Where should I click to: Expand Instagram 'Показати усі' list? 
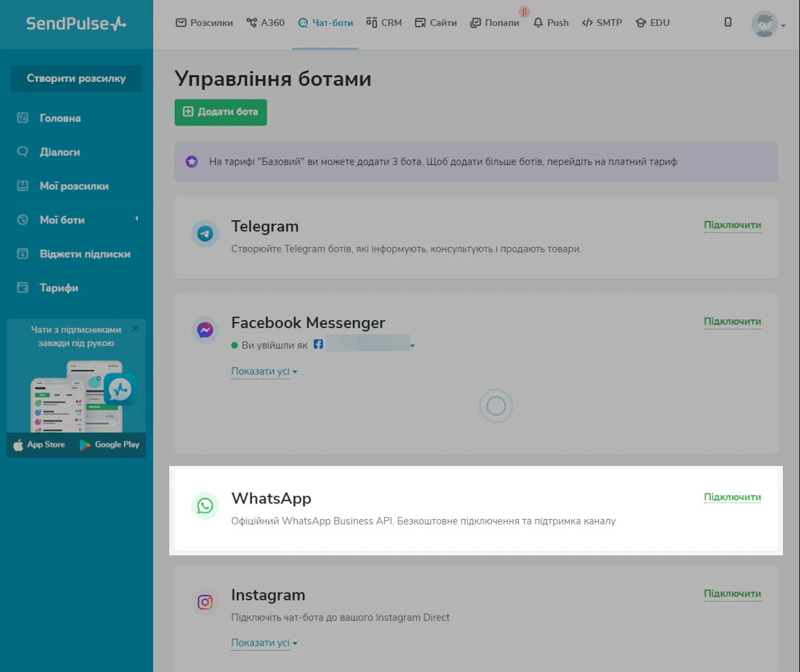pyautogui.click(x=264, y=643)
